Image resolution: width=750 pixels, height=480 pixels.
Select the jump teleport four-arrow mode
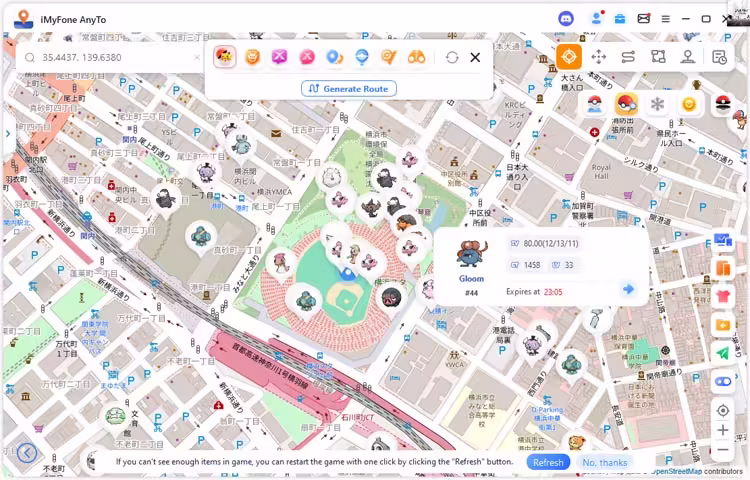pyautogui.click(x=599, y=57)
